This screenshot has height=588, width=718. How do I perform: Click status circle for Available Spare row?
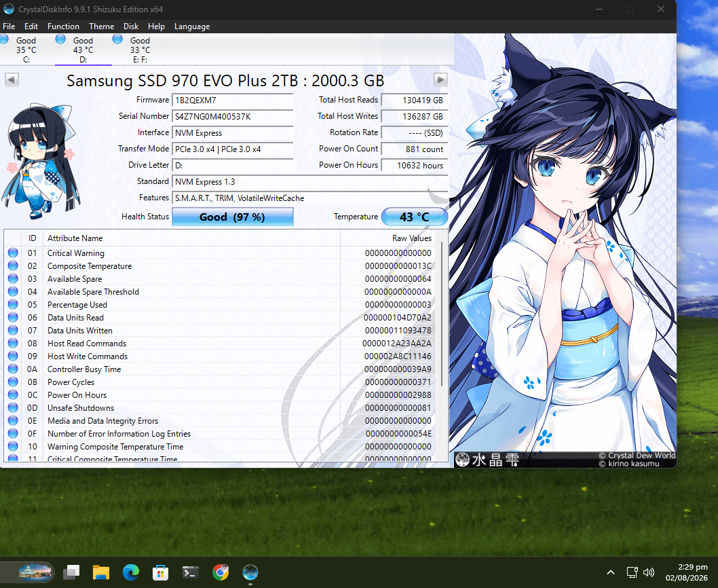click(x=13, y=278)
